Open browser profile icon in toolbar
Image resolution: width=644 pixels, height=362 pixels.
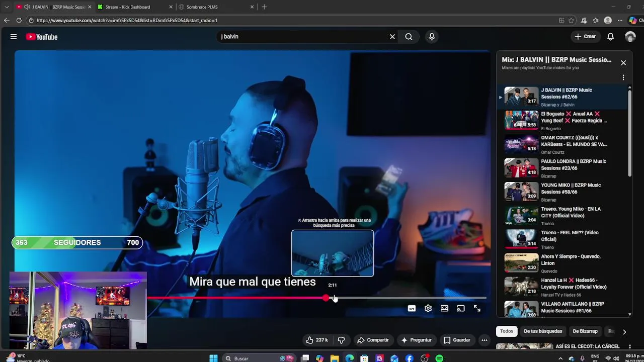(608, 21)
